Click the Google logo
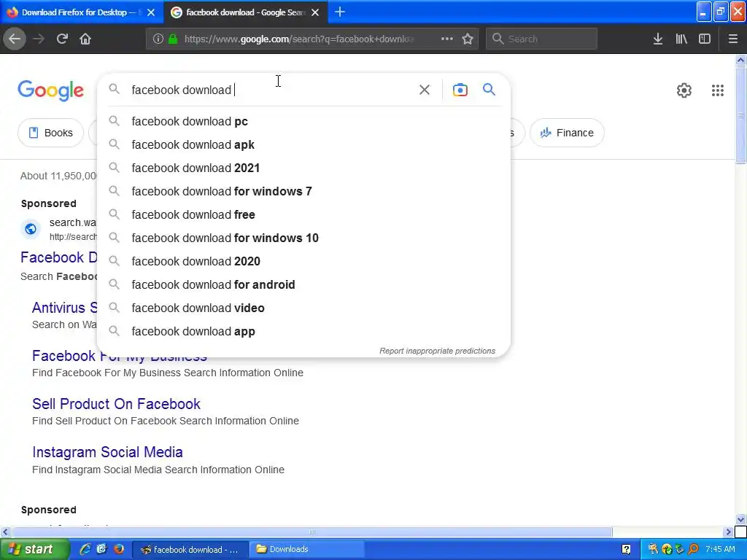This screenshot has width=747, height=560. point(50,90)
